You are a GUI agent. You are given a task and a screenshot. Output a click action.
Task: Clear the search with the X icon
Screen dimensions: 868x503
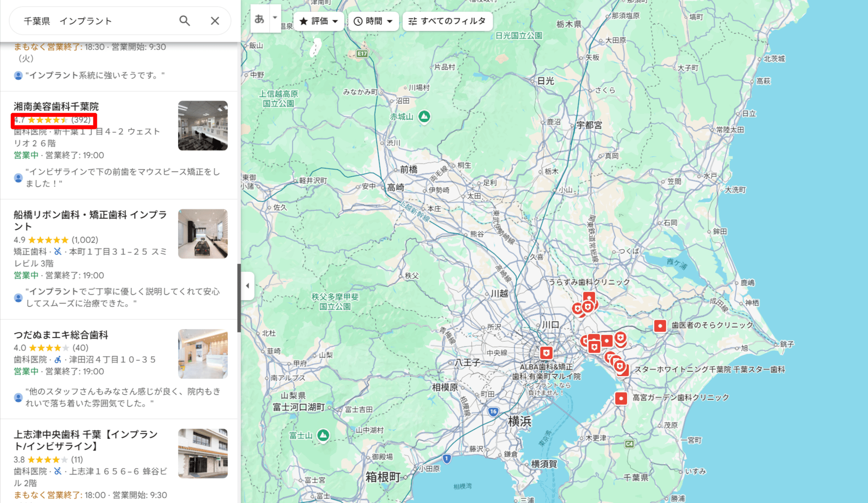point(215,21)
